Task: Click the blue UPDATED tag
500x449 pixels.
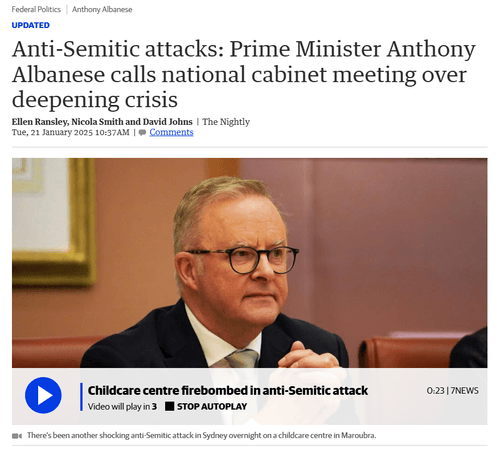Action: [31, 25]
